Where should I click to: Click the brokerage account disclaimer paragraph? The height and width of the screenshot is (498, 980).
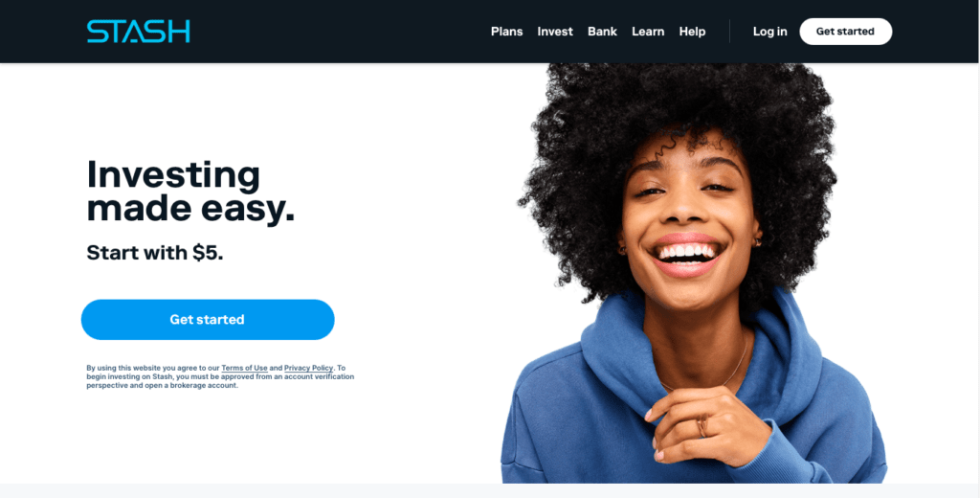pos(220,376)
